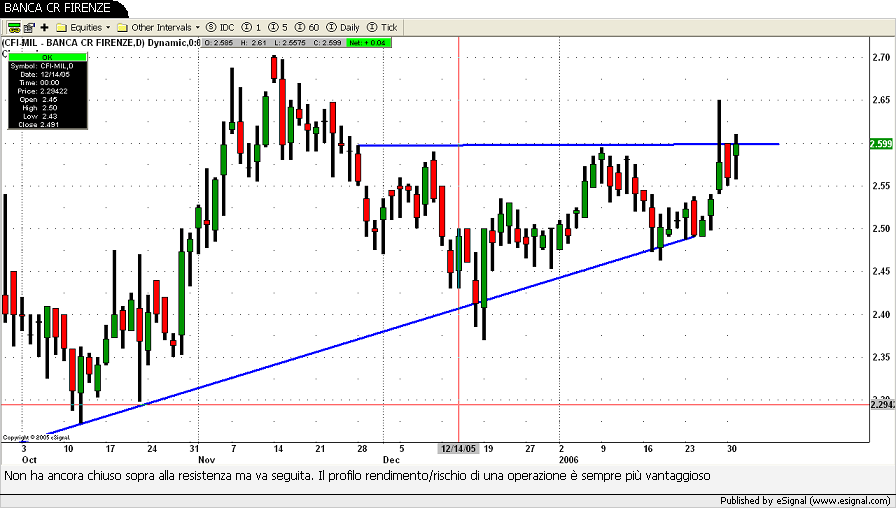Switch chart to Tick interval
Viewport: 896px width, 508px height.
coord(382,26)
